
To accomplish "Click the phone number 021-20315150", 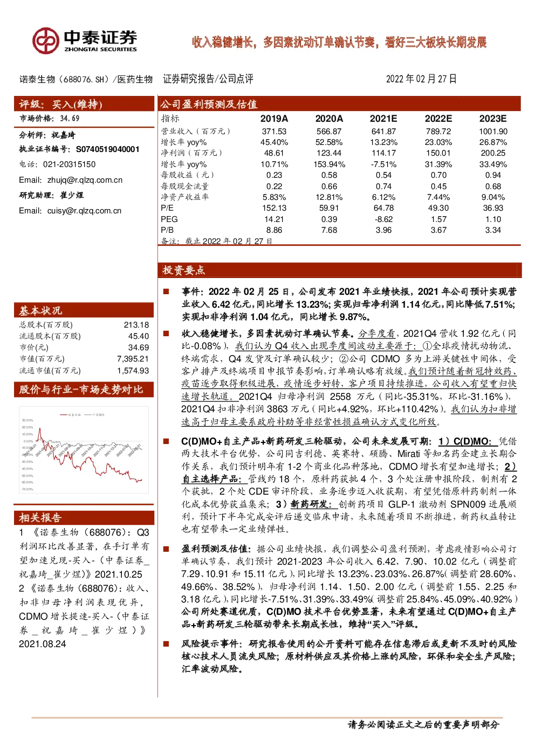I will (x=69, y=164).
